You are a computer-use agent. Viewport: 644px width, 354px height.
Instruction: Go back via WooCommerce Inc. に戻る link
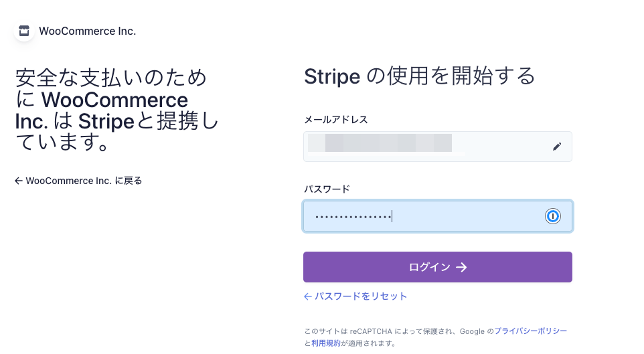[x=84, y=181]
